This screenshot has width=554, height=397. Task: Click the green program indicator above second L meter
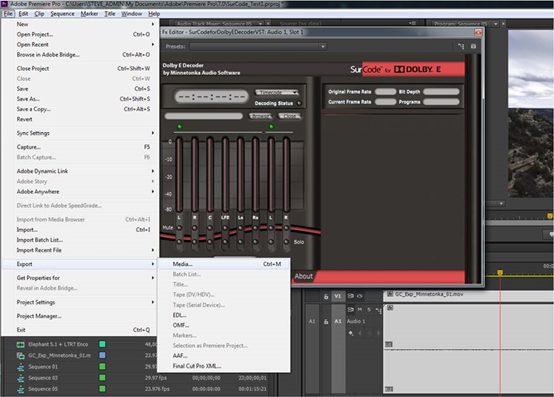[271, 127]
